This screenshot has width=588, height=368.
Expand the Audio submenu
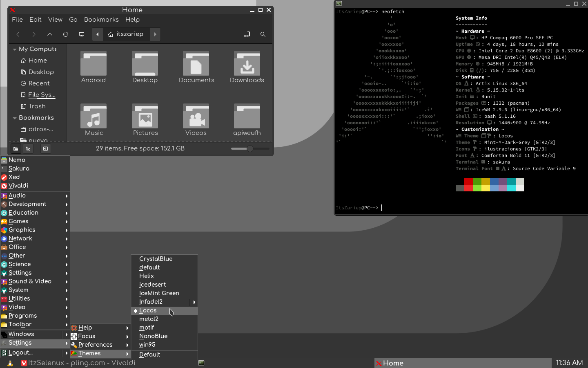[35, 195]
